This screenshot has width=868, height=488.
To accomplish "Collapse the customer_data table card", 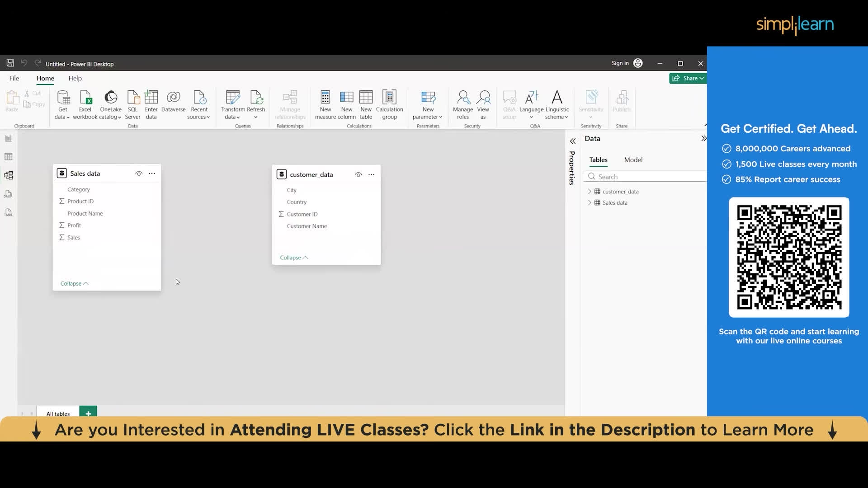I will 294,258.
